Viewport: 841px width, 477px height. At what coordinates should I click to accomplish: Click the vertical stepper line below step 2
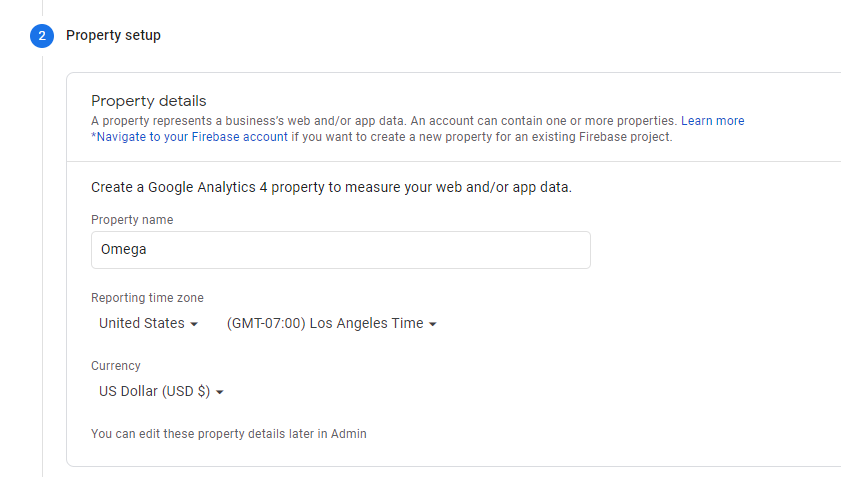(x=42, y=266)
